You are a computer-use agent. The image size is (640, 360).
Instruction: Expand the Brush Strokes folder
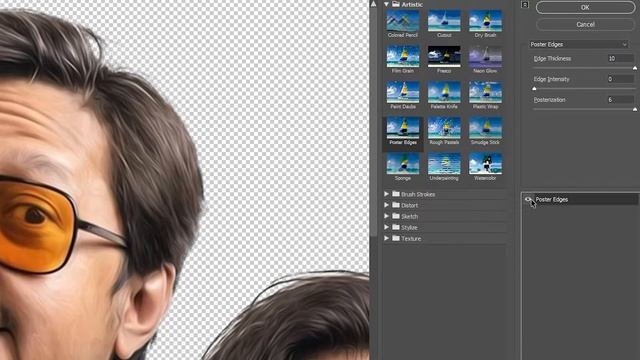tap(386, 194)
